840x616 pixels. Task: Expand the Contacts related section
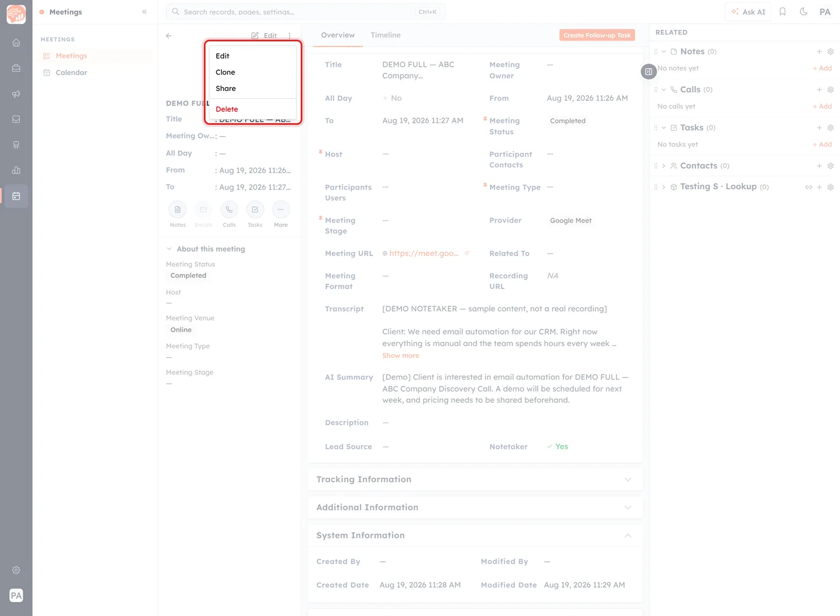point(664,166)
